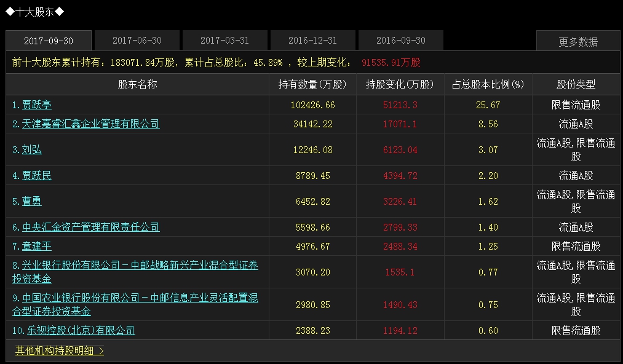Click the 持股变化(万股) column header
This screenshot has height=364, width=623.
point(400,85)
